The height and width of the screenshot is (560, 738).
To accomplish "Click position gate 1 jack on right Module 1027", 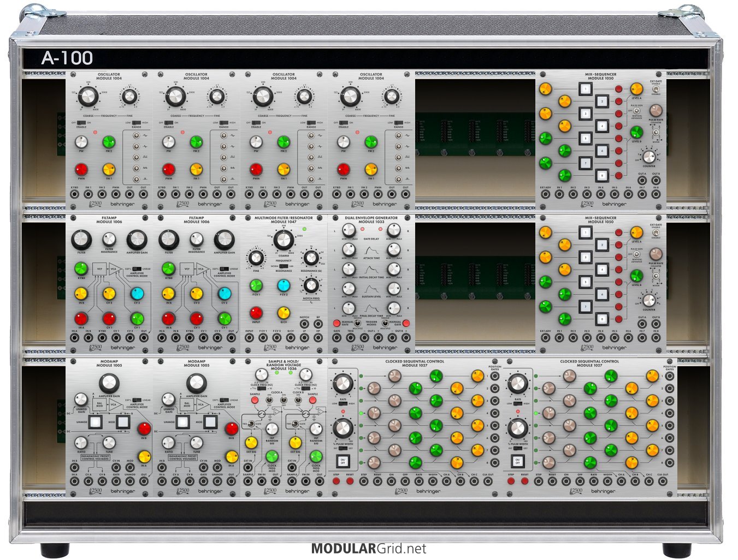I will click(670, 376).
